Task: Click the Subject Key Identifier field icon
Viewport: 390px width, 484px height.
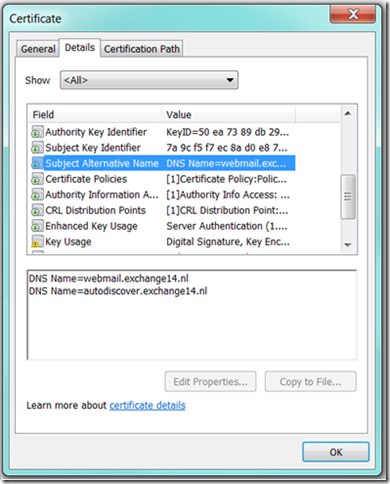Action: tap(37, 148)
